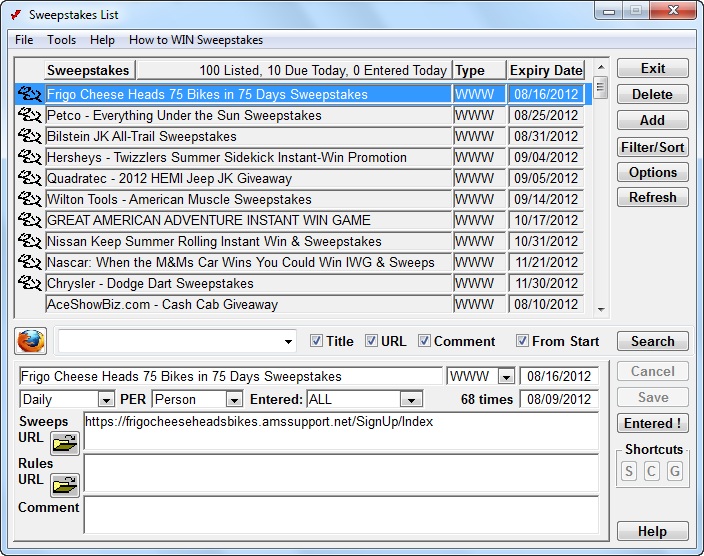
Task: Click status icon beside Bilstein JK All-Trail row
Action: [x=30, y=136]
